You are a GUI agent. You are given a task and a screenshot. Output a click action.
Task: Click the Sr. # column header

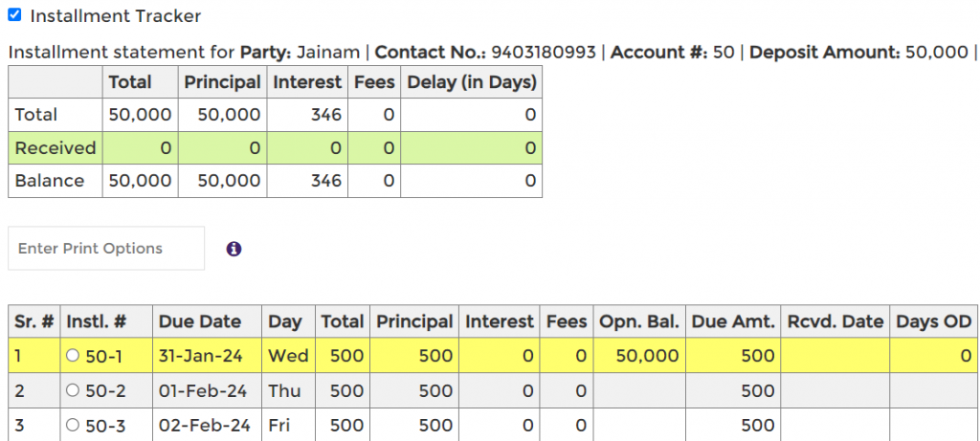tap(33, 321)
